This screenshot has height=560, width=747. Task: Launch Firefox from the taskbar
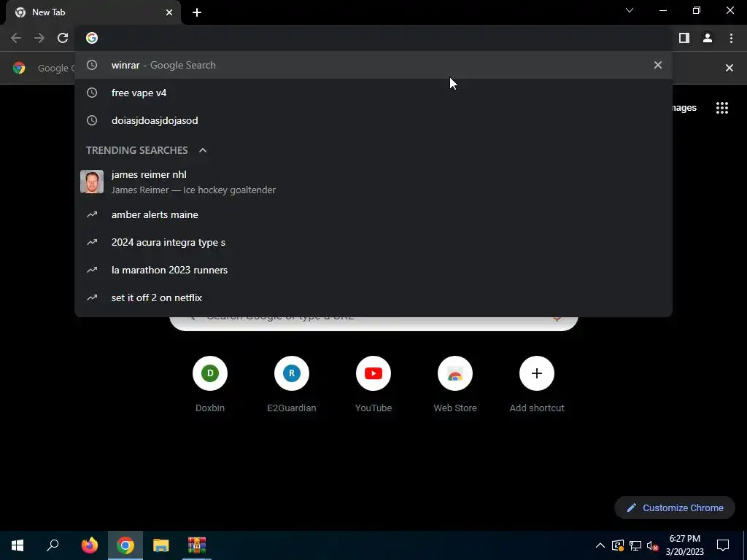[89, 545]
